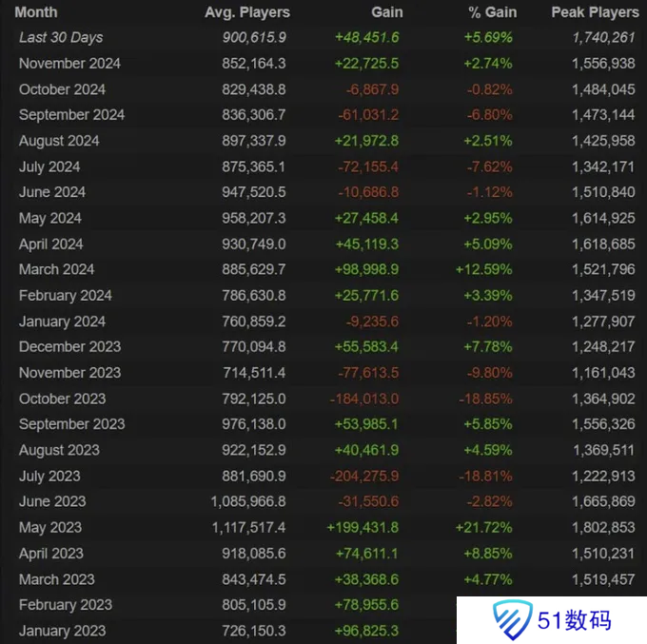Screen dimensions: 647x644
Task: Select the -204,275.9 gain value
Action: (x=363, y=476)
